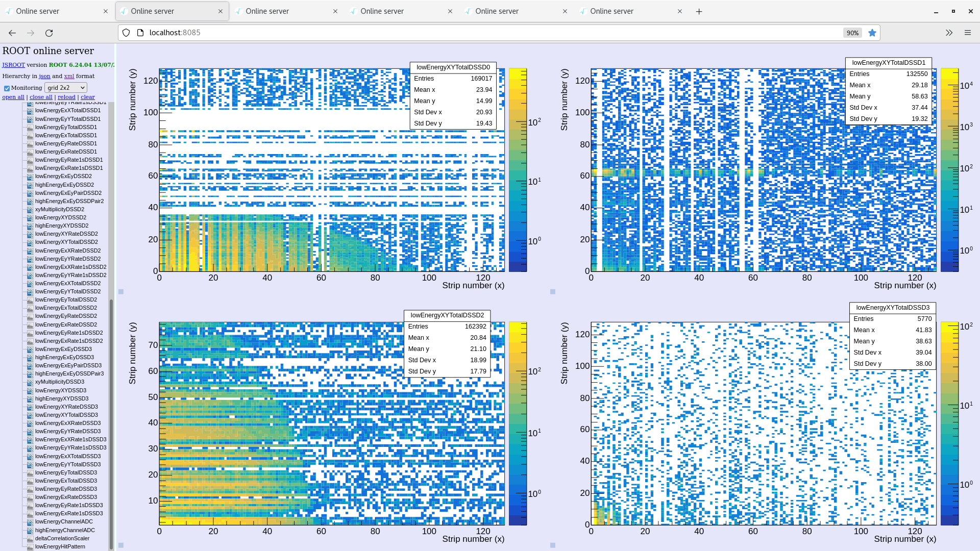This screenshot has width=980, height=551.
Task: Select the deltaCorrelationScaler item icon
Action: coord(30,538)
